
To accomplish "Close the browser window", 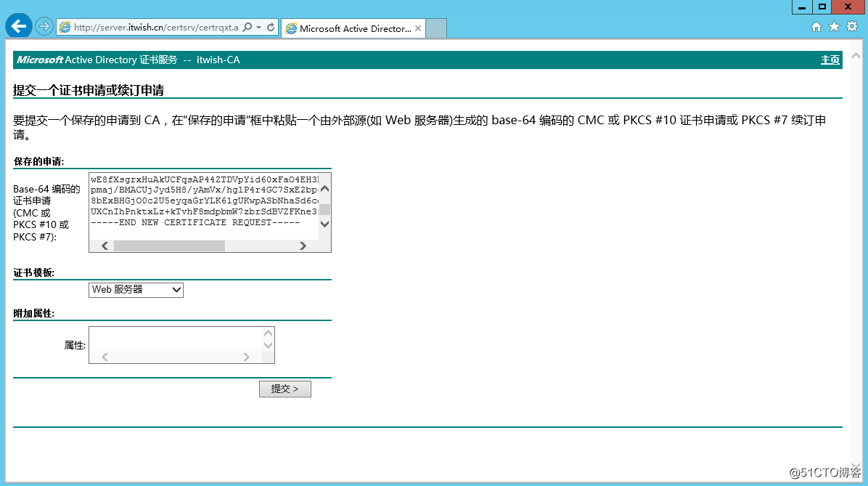I will (x=848, y=7).
